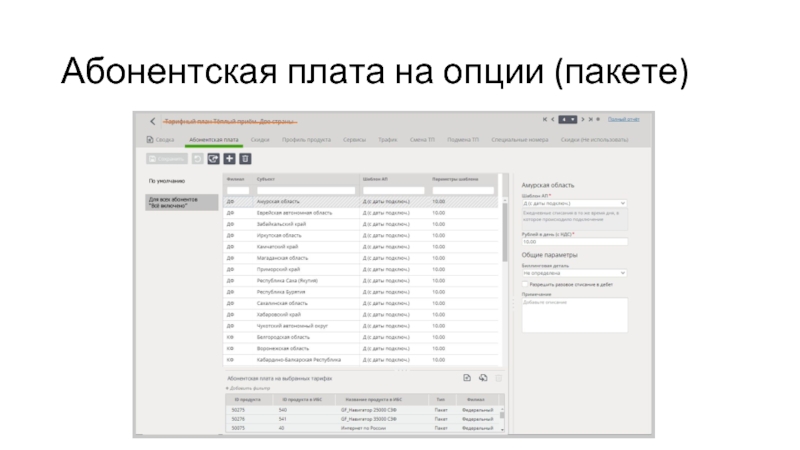Click the Параметры шаблона filter field
The height and width of the screenshot is (450, 800).
(463, 190)
